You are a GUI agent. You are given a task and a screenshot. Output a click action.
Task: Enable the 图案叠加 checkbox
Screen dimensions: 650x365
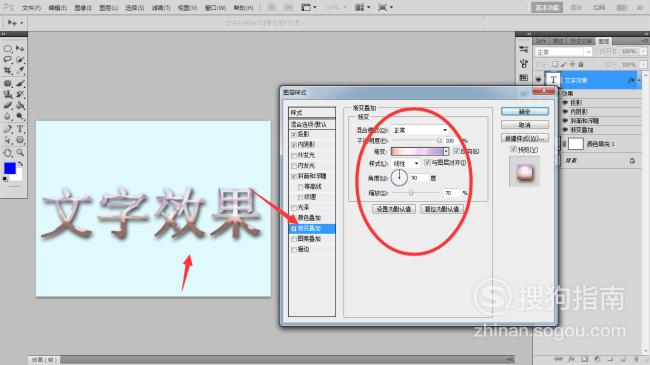pos(293,239)
